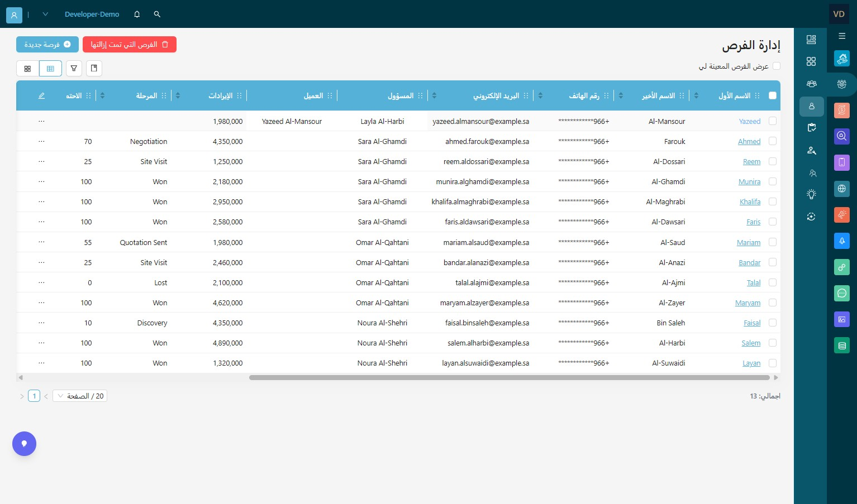Open the mobile phone module icon
The image size is (857, 504).
coord(842,162)
